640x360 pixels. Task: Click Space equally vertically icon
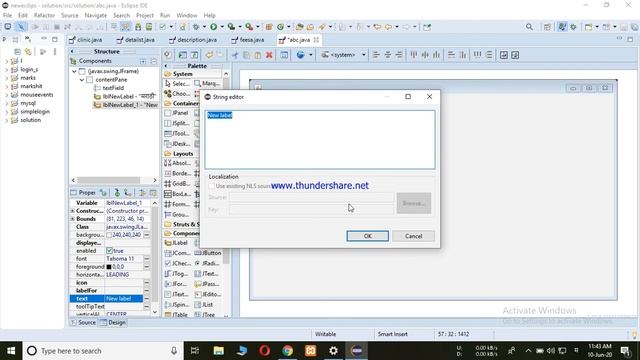click(489, 55)
